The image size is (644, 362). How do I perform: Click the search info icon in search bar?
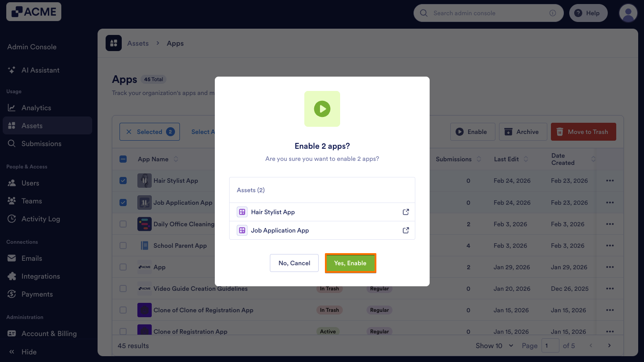click(x=553, y=13)
